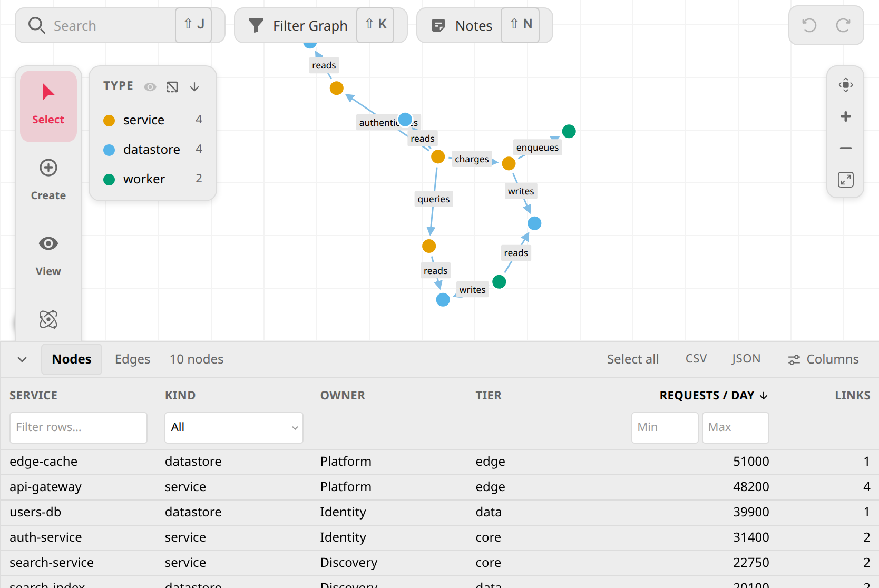Image resolution: width=879 pixels, height=588 pixels.
Task: Zoom out with the minus icon
Action: click(x=845, y=148)
